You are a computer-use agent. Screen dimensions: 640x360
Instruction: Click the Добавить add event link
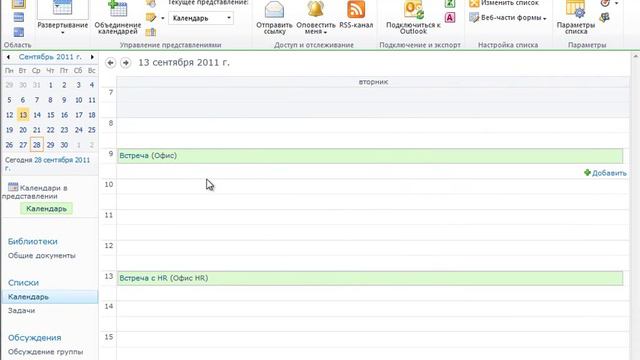pyautogui.click(x=609, y=173)
